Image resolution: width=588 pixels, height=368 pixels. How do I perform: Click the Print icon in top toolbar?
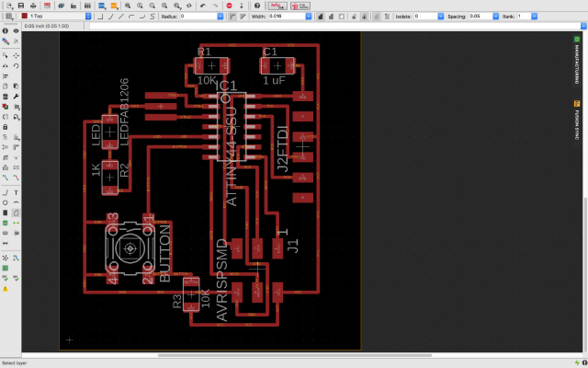(x=33, y=6)
